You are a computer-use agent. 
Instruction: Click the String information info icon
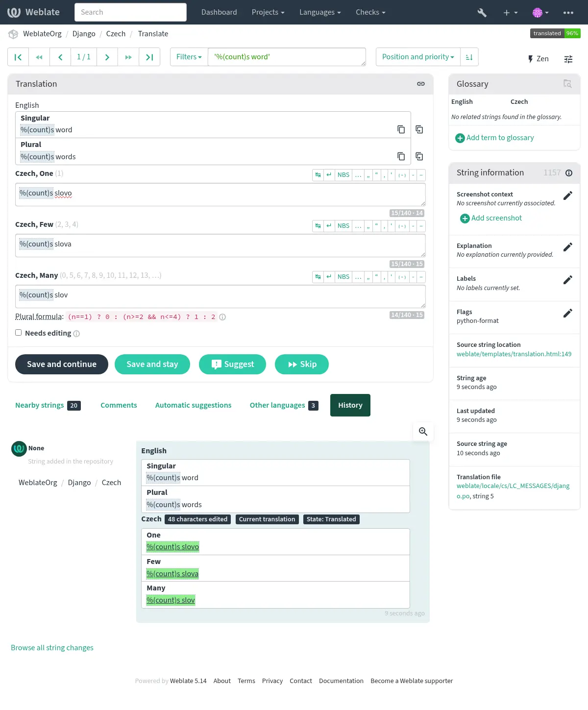click(x=569, y=173)
